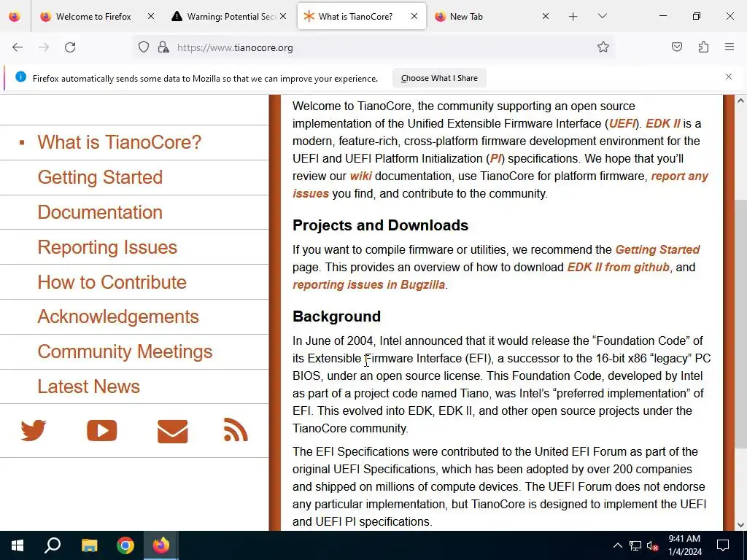The height and width of the screenshot is (560, 747).
Task: Open the RSS feed icon
Action: [236, 429]
